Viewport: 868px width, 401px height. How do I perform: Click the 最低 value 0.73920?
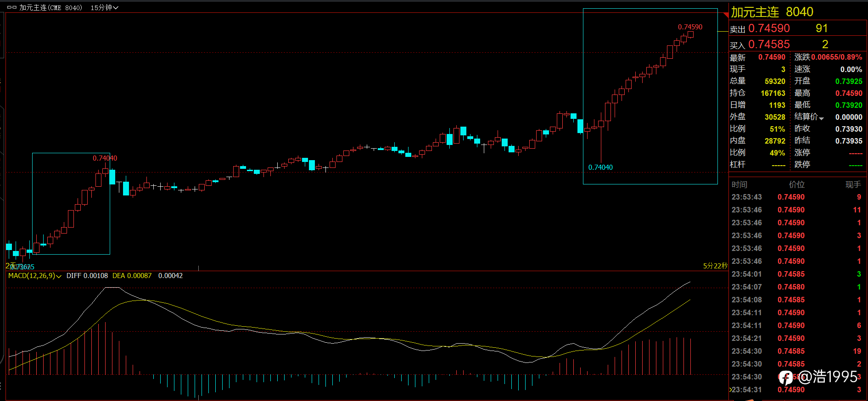[x=849, y=105]
